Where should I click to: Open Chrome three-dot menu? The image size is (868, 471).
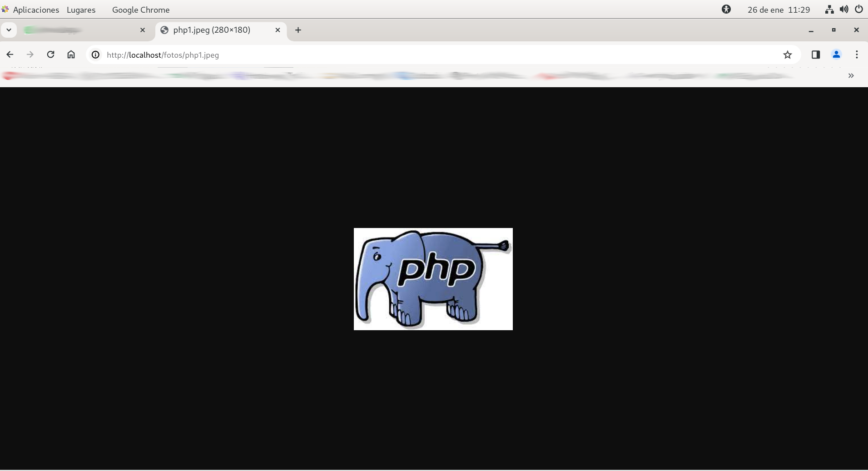(857, 55)
